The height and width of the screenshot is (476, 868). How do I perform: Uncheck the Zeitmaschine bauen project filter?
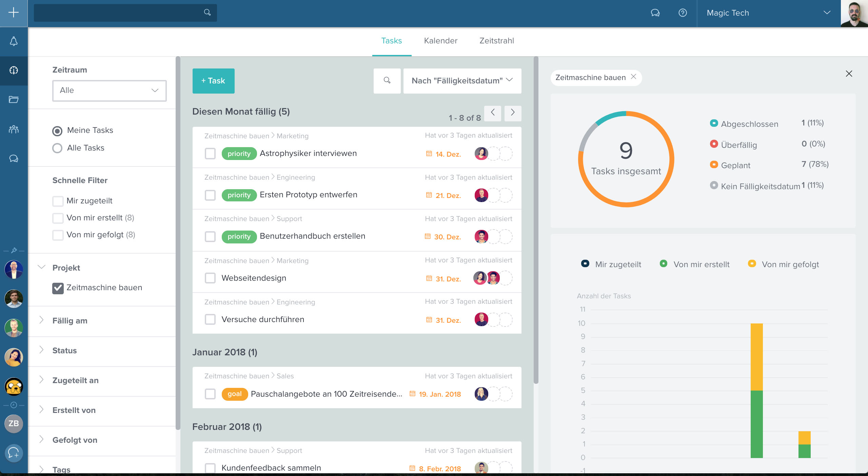(58, 288)
